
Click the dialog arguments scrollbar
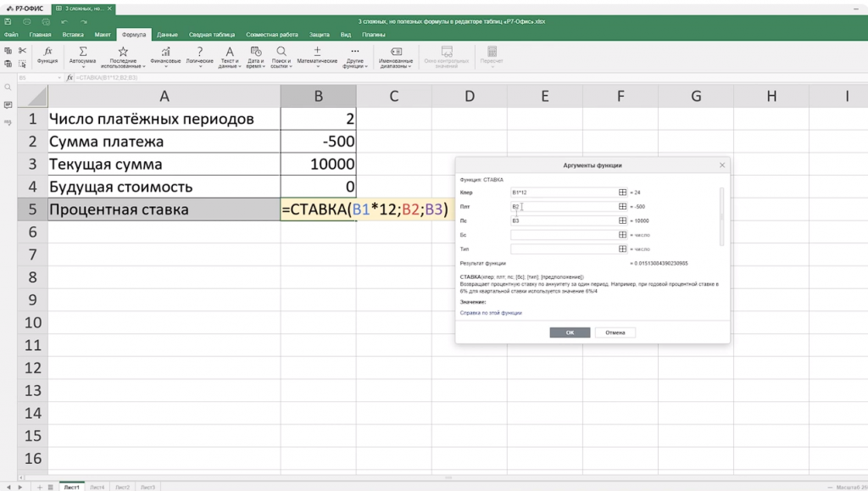(721, 216)
